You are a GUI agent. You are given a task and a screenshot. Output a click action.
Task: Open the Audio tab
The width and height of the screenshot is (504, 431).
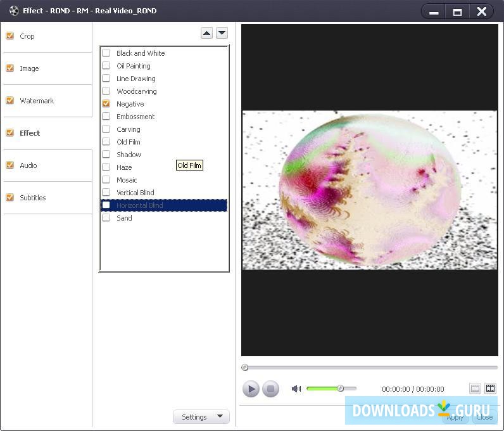coord(28,165)
